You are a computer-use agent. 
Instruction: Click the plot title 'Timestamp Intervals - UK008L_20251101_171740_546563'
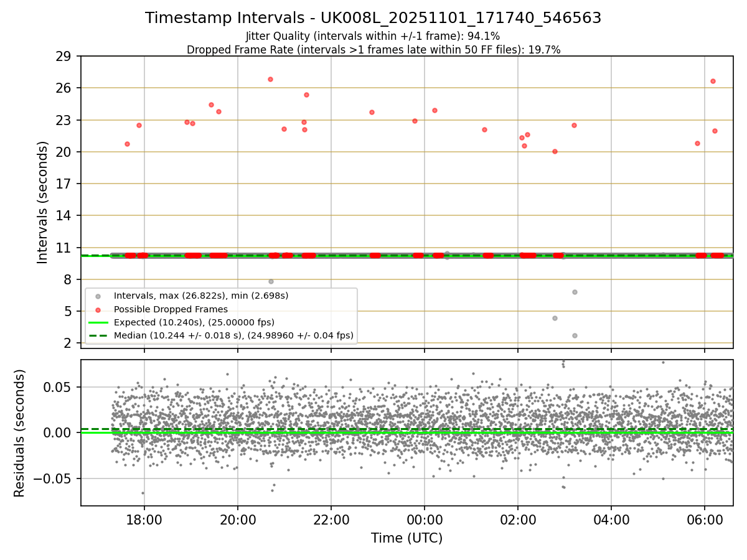tap(374, 18)
